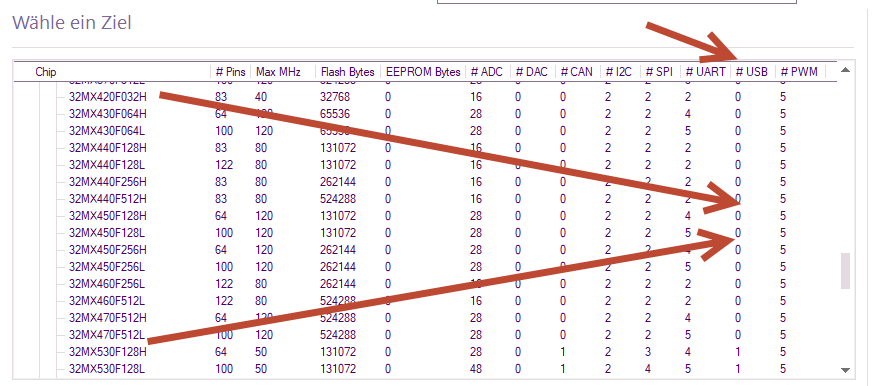Select chip 32MX420F032H

108,97
